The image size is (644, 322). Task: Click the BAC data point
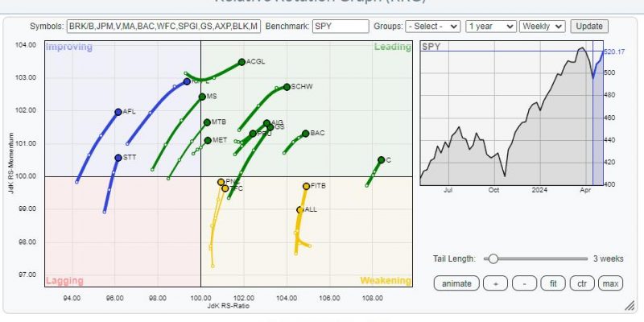coord(306,134)
